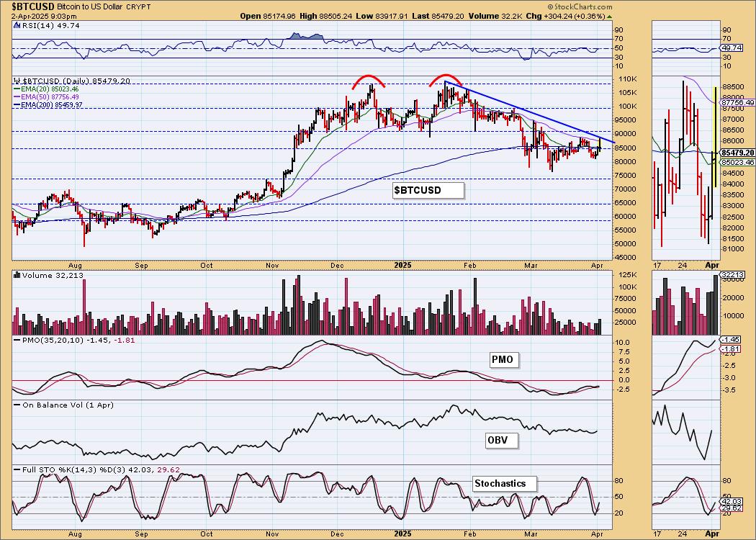The width and height of the screenshot is (756, 540).
Task: Click the boxed Stochastics annotation label
Action: [504, 484]
